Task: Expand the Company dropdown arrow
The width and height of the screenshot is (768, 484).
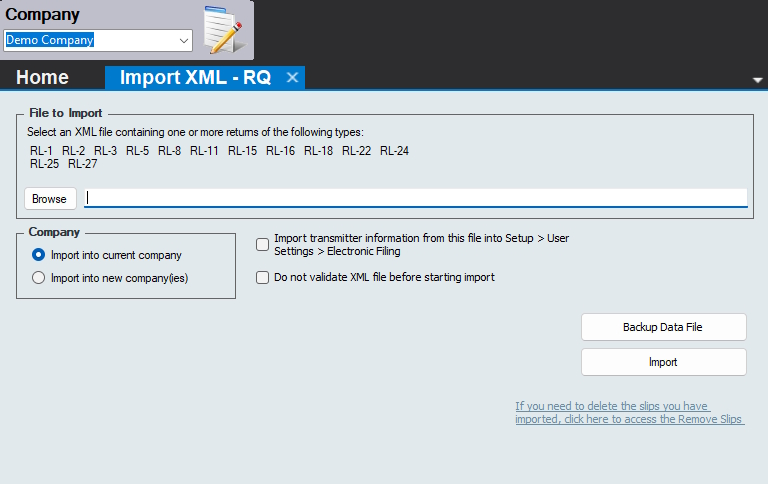Action: point(184,40)
